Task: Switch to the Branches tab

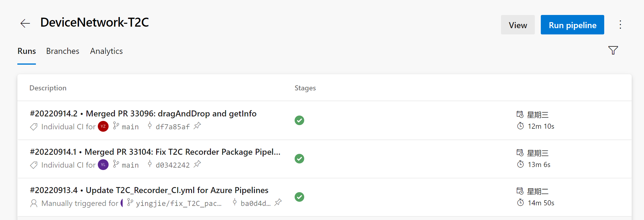Action: tap(63, 51)
